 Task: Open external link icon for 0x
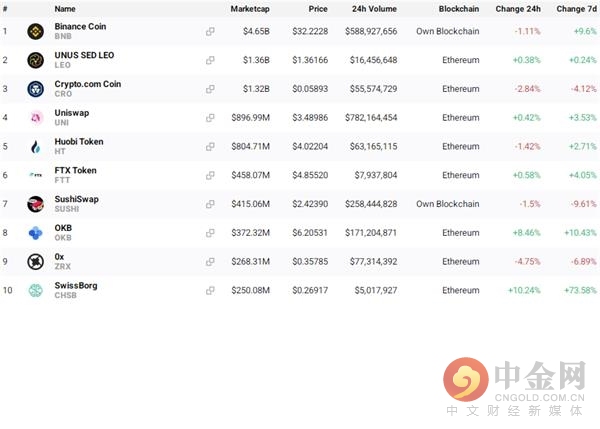(x=210, y=262)
